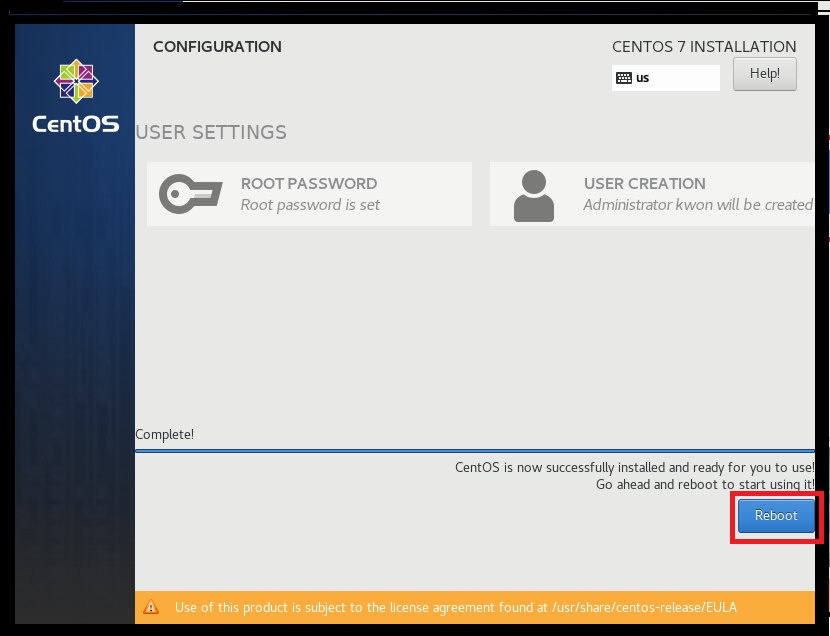Open USER CREATION settings
The image size is (830, 636).
click(x=652, y=194)
